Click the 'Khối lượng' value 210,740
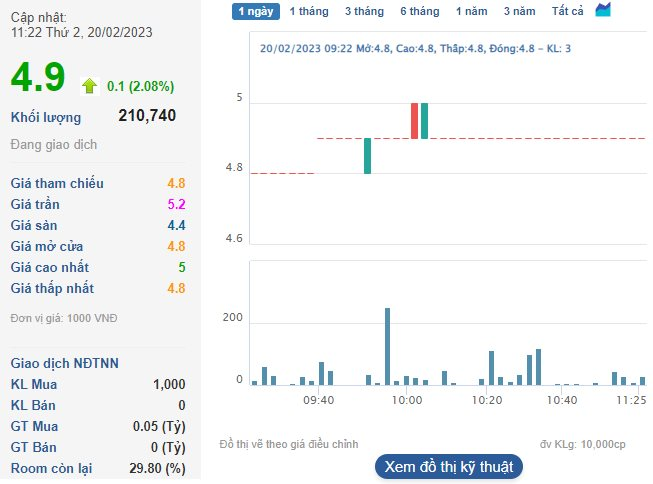Image resolution: width=653 pixels, height=484 pixels. pyautogui.click(x=147, y=116)
